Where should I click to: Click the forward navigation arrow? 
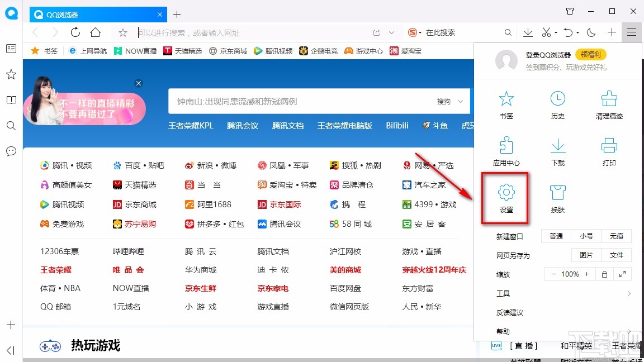(55, 32)
